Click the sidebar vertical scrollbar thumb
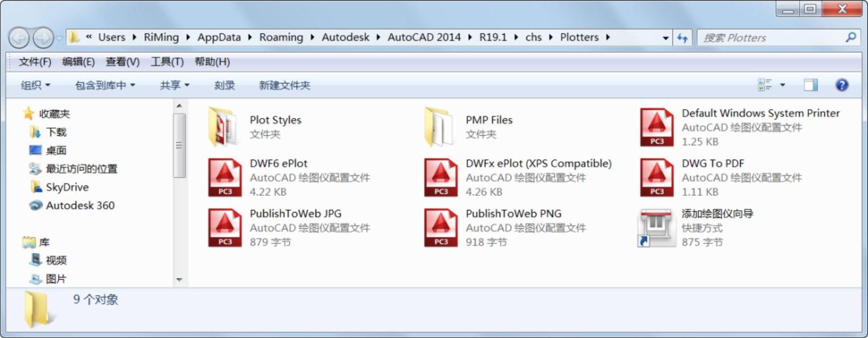Image resolution: width=868 pixels, height=338 pixels. [x=179, y=145]
